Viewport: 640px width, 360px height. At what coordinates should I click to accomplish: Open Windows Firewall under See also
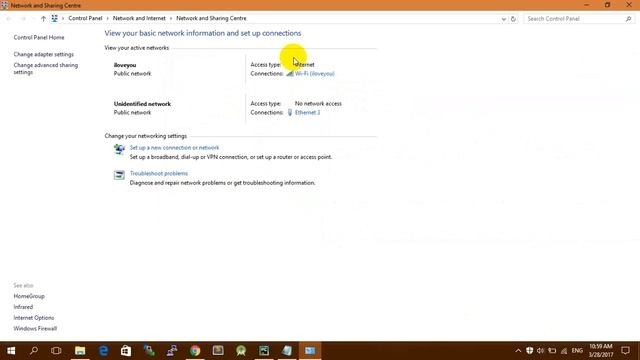(35, 329)
